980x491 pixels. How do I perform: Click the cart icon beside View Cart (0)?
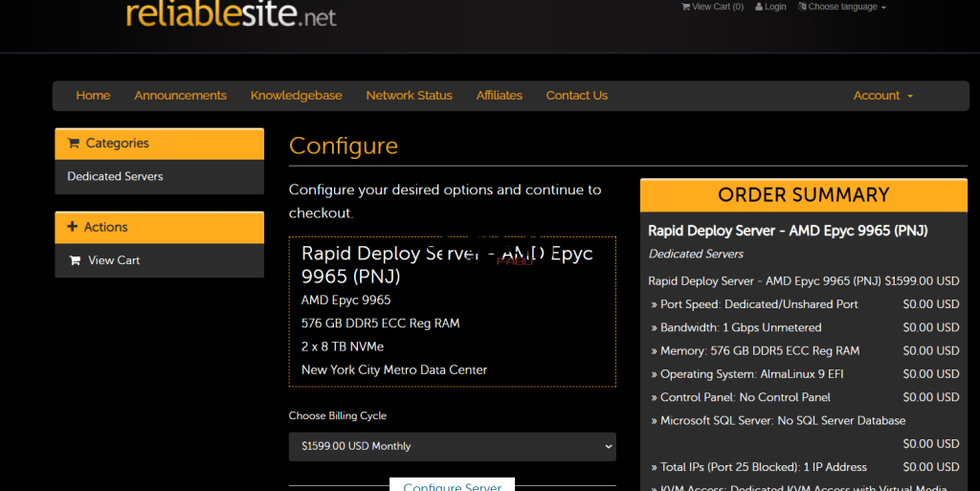685,7
